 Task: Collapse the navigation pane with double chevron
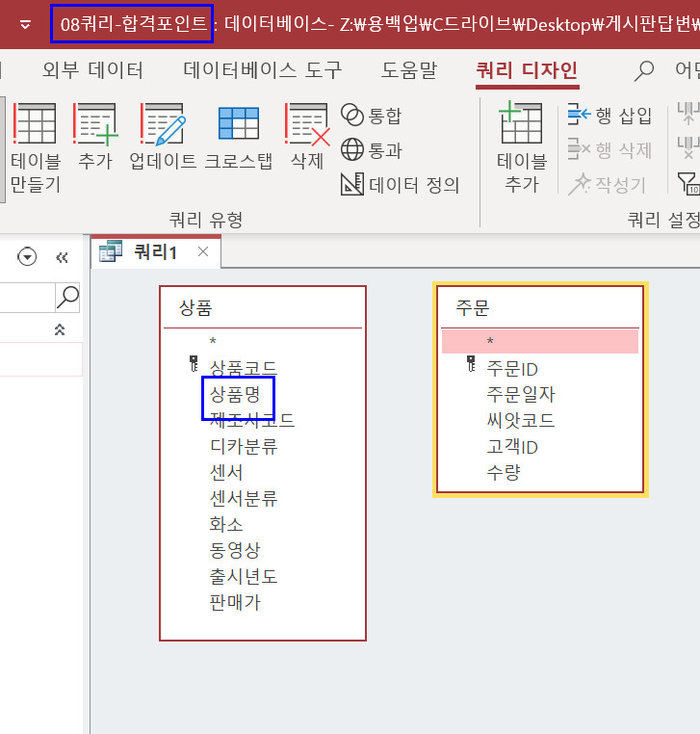(62, 257)
